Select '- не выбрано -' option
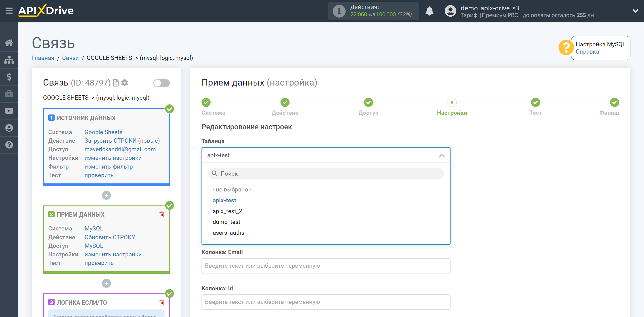This screenshot has height=317, width=644. [232, 189]
